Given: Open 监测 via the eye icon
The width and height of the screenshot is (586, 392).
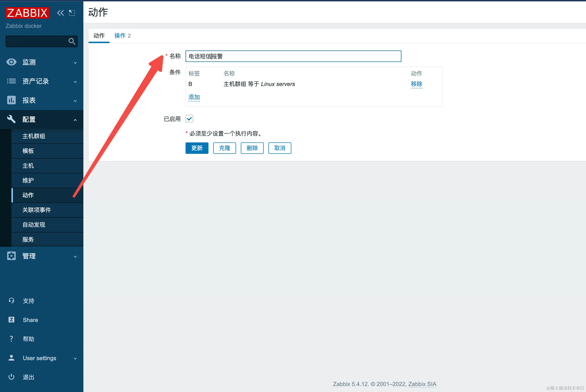Looking at the screenshot, I should [11, 62].
